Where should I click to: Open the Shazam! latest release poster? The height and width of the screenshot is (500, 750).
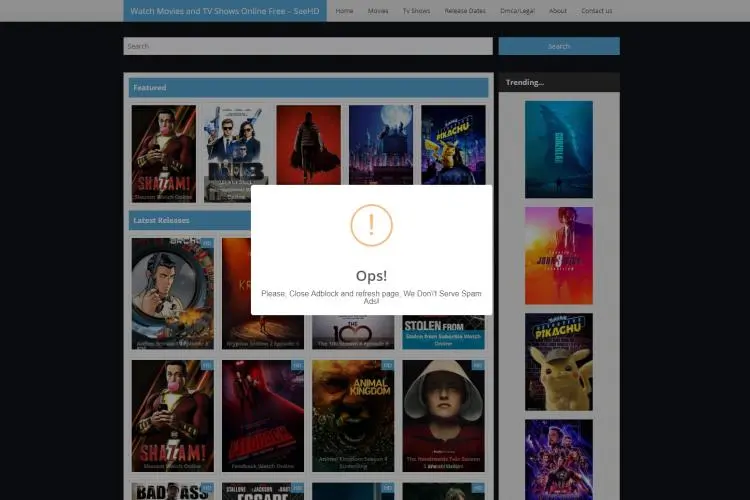pyautogui.click(x=173, y=416)
